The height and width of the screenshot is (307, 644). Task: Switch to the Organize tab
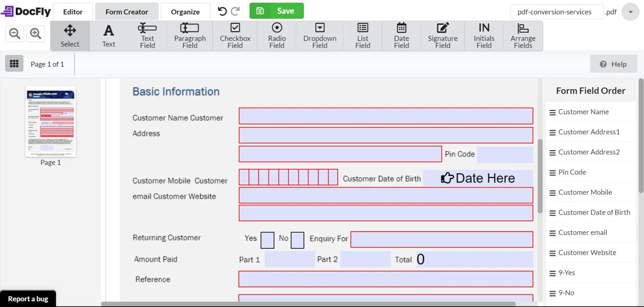point(185,11)
